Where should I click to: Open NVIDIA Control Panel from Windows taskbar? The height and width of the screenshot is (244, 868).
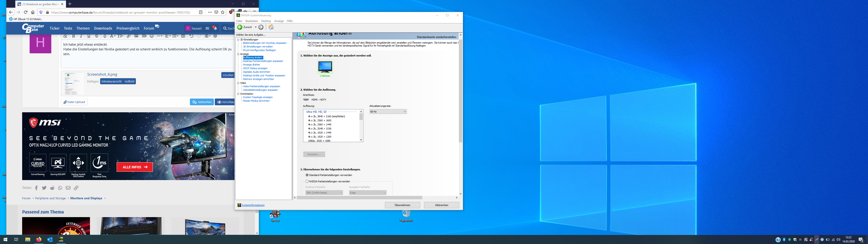tap(61, 239)
